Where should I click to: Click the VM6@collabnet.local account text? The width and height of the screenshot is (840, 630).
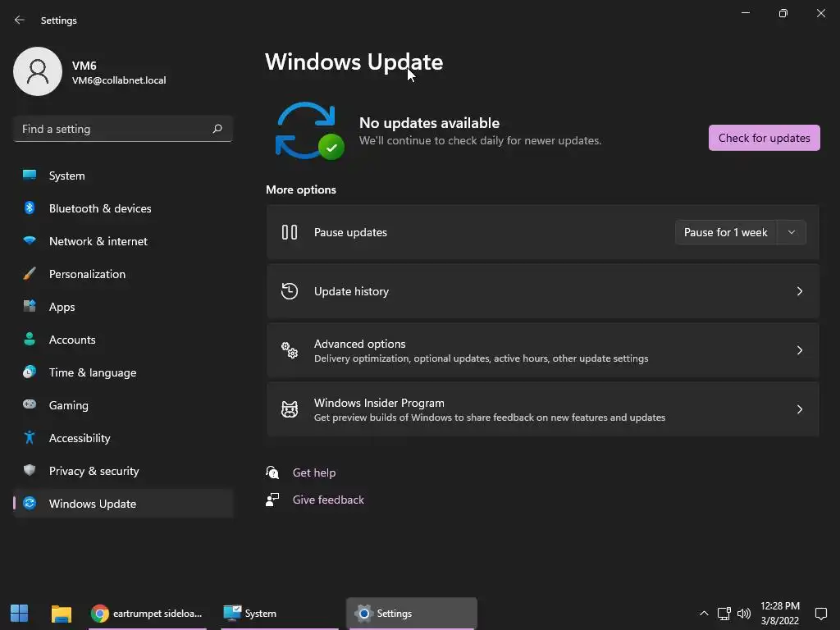tap(119, 80)
